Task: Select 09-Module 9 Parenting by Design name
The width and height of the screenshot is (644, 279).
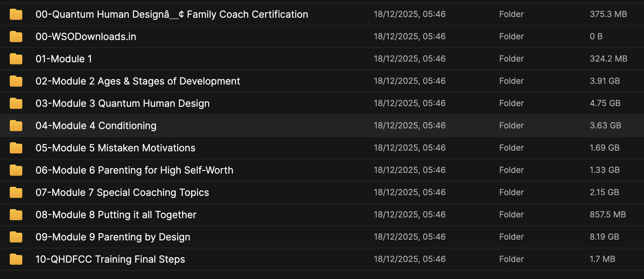Action: pos(113,237)
